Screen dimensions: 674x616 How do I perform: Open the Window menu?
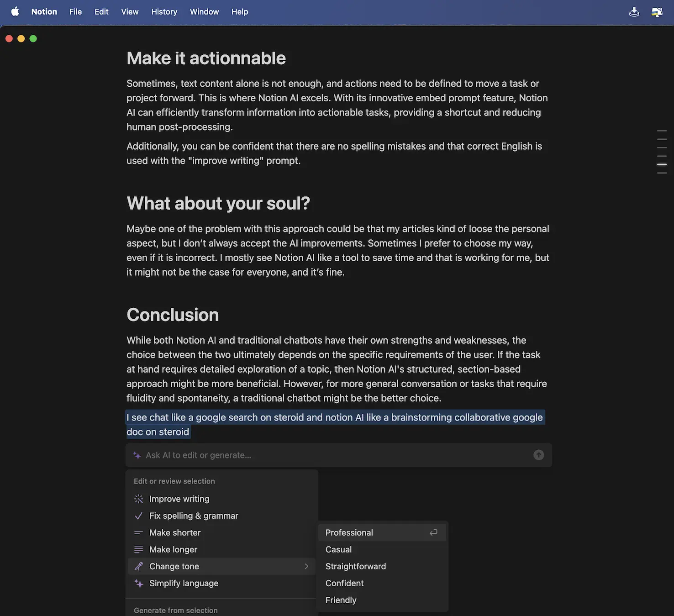click(205, 11)
